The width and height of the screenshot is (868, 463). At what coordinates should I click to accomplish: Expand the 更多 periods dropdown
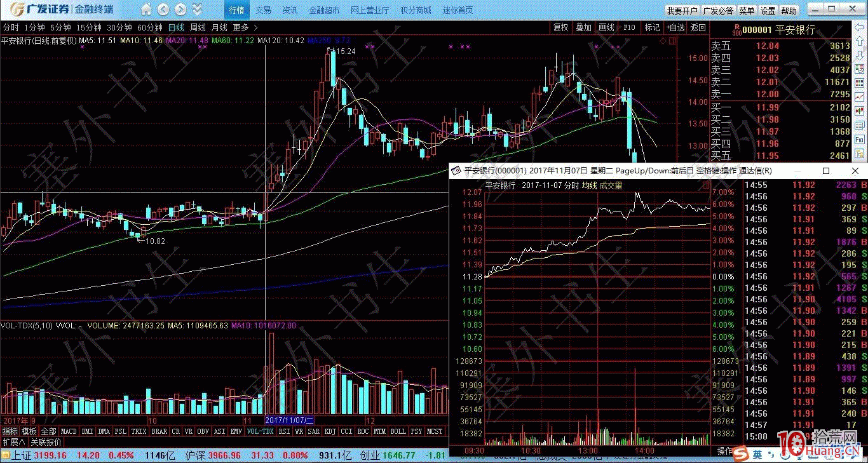tap(245, 27)
